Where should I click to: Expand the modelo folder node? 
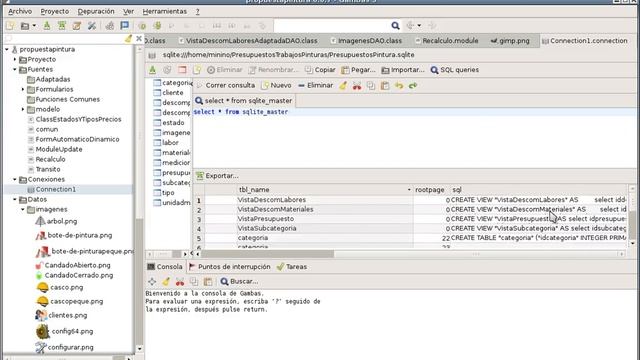click(x=23, y=109)
